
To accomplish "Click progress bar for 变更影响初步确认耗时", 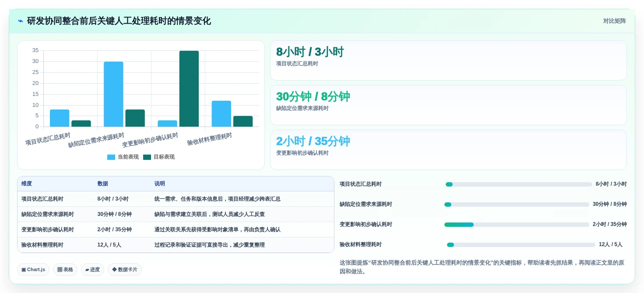I will 517,225.
